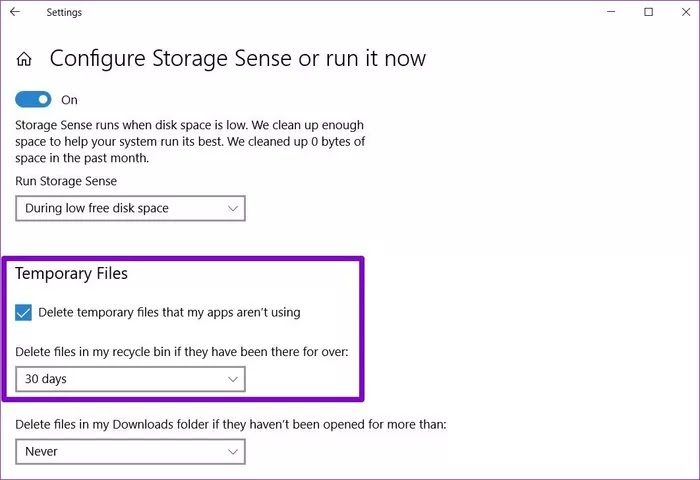Image resolution: width=700 pixels, height=480 pixels.
Task: Click the Downloads folder deletion label text
Action: coord(230,424)
